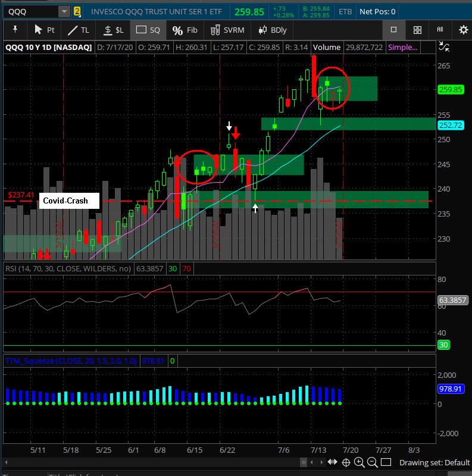This screenshot has height=476, width=472.
Task: Click the ETB status label
Action: pos(345,11)
